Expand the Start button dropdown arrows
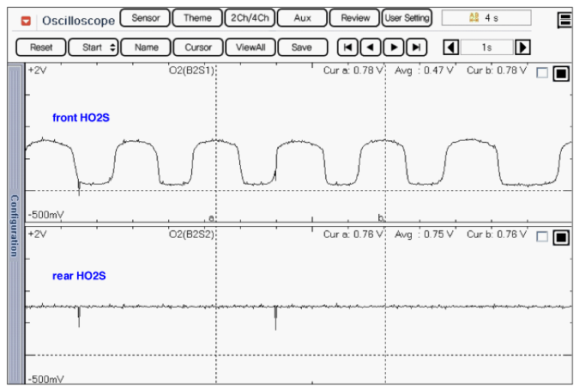The height and width of the screenshot is (392, 580). coord(113,47)
